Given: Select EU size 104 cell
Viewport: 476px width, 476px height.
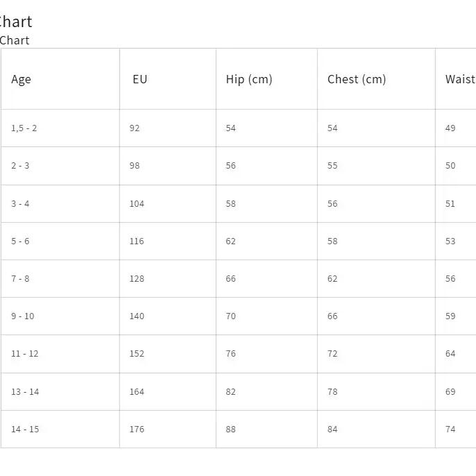Looking at the screenshot, I should (168, 204).
